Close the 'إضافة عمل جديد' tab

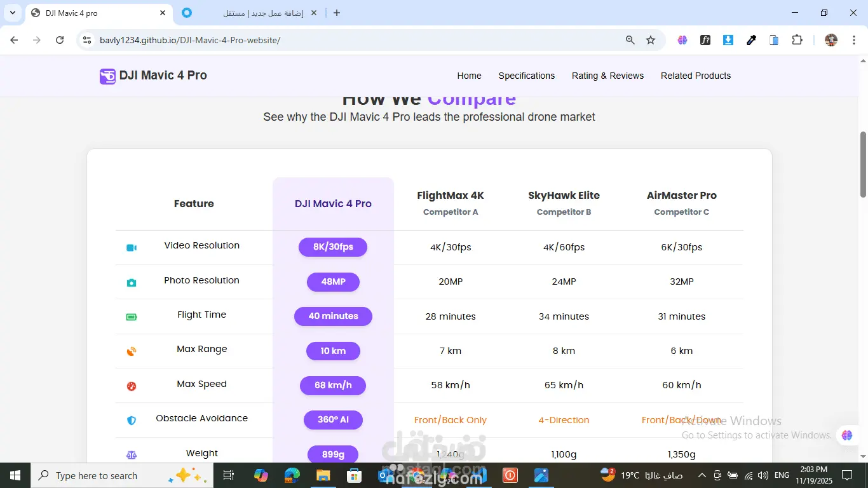[x=315, y=13]
